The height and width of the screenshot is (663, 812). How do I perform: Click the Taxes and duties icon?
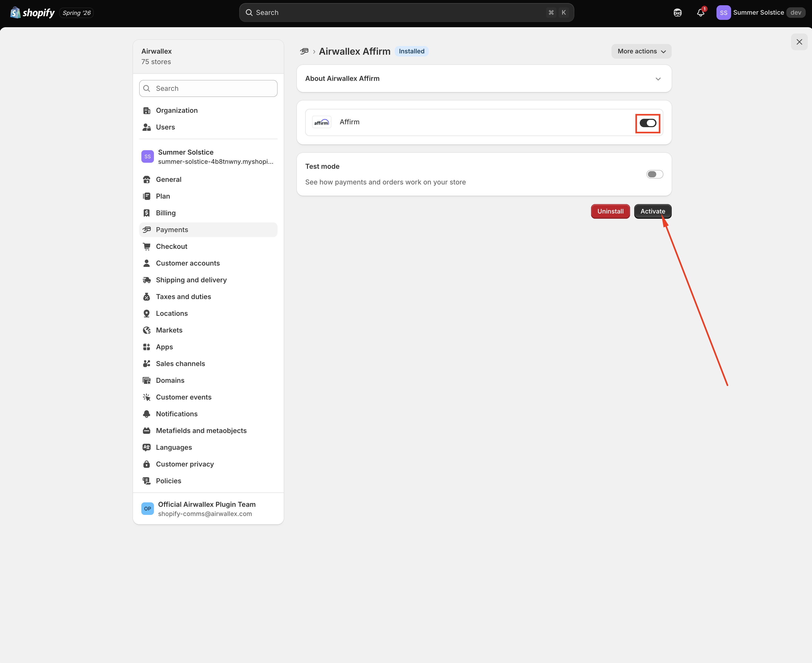147,297
